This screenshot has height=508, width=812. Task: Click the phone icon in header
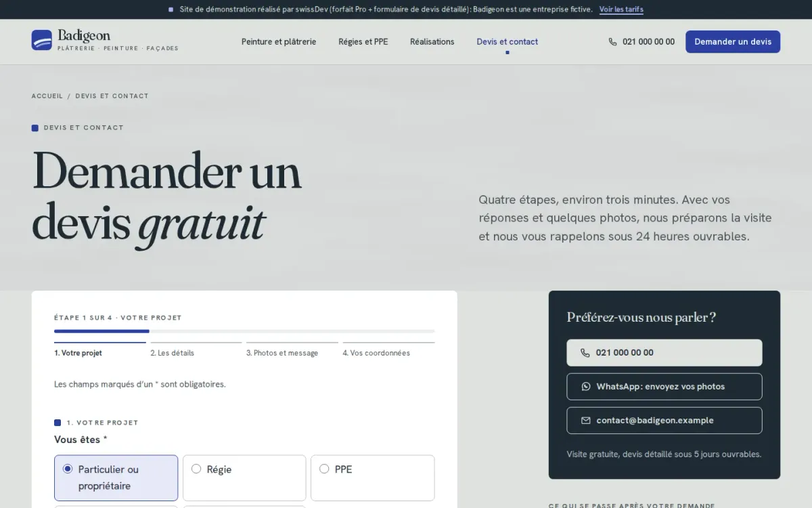(x=612, y=41)
